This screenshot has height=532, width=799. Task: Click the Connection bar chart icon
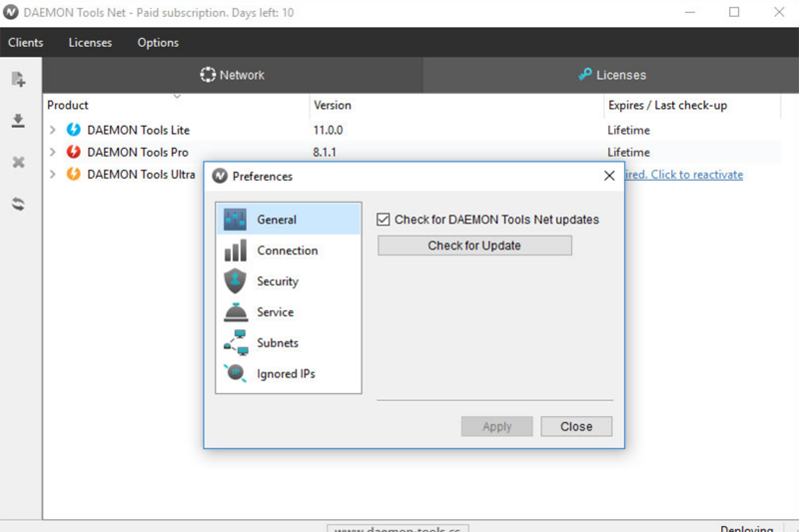pos(235,251)
